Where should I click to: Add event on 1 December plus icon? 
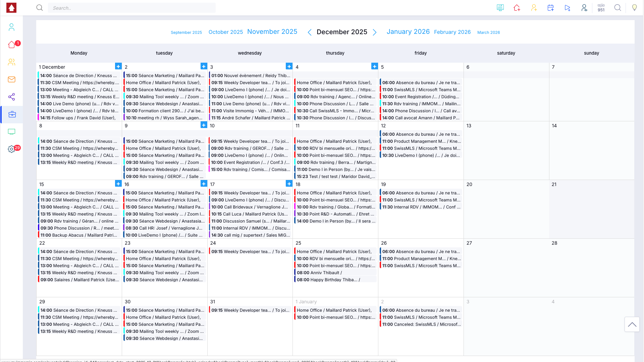(x=118, y=66)
